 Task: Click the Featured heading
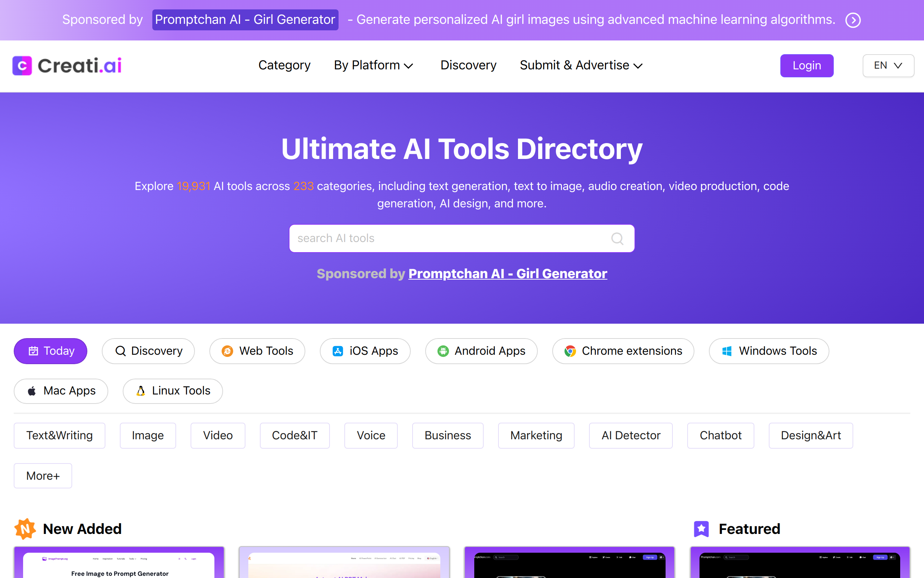point(749,529)
